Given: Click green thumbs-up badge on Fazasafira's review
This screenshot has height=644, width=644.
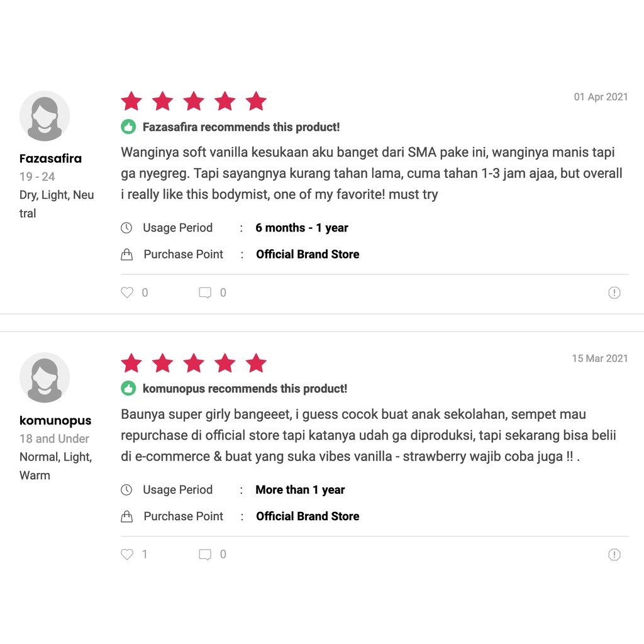Looking at the screenshot, I should (128, 127).
